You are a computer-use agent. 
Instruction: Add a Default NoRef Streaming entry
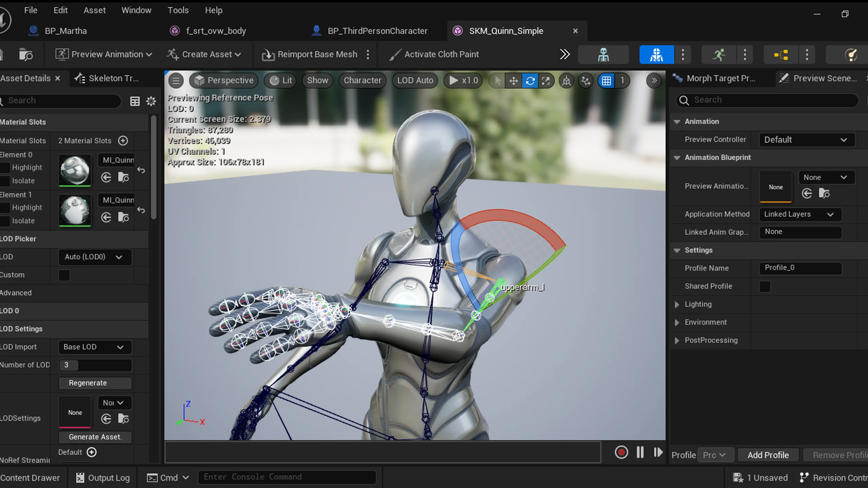pos(92,452)
